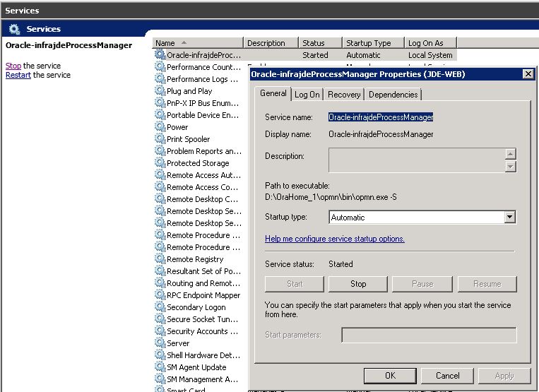The height and width of the screenshot is (392, 539).
Task: Sort by the Status column header
Action: tap(320, 43)
